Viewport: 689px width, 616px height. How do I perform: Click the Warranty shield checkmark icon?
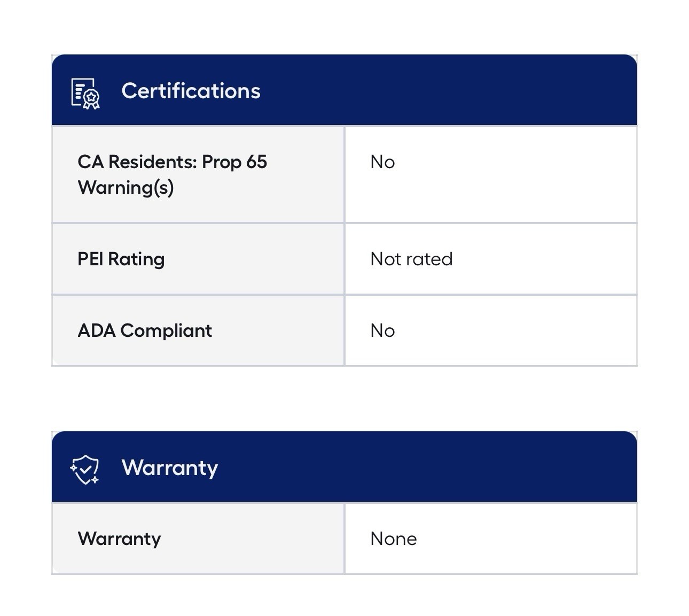click(85, 470)
